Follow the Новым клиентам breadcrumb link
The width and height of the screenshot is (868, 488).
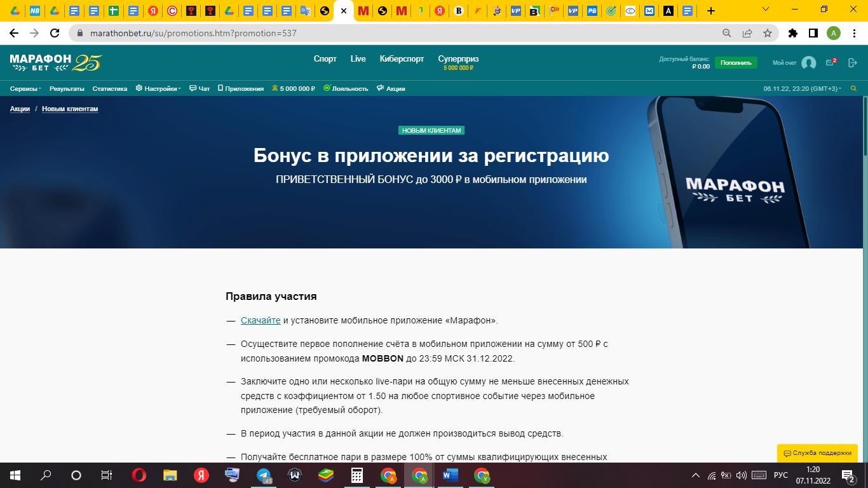coord(70,109)
